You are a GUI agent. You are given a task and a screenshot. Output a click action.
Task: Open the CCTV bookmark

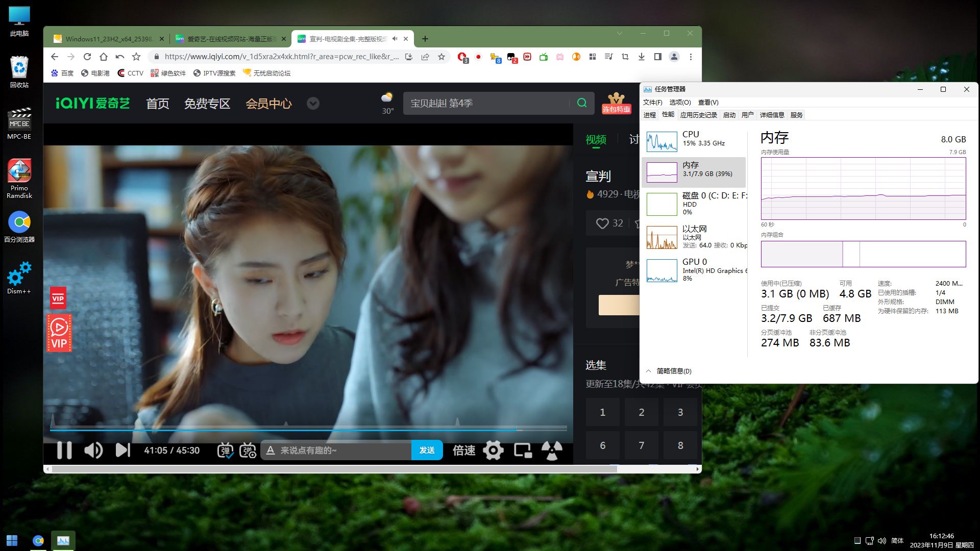[130, 73]
